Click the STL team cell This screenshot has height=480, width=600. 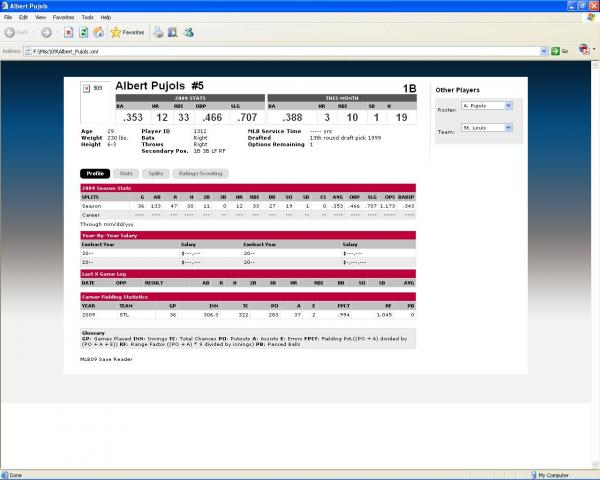click(x=124, y=315)
